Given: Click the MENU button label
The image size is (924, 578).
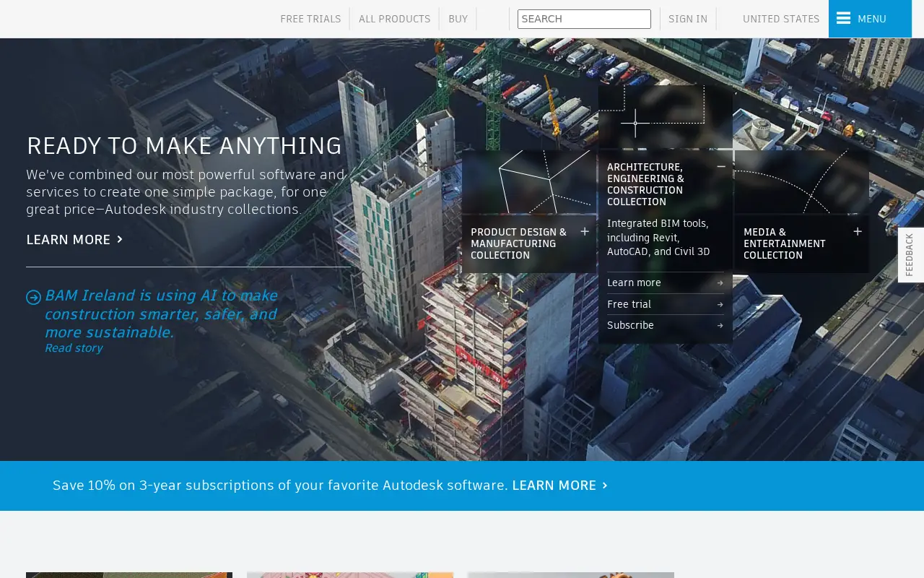Looking at the screenshot, I should [x=872, y=19].
